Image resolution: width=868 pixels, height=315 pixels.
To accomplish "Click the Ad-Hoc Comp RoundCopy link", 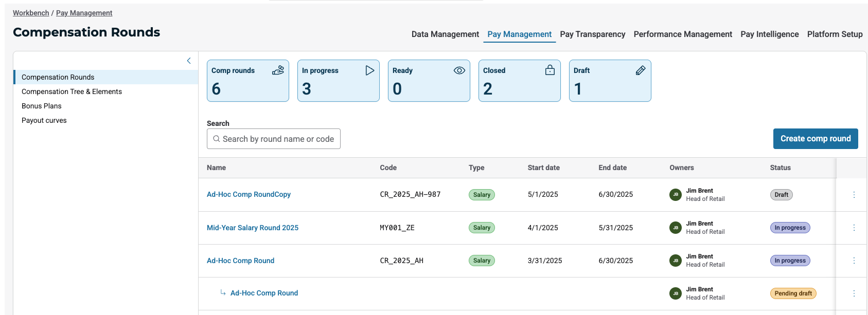I will click(249, 194).
